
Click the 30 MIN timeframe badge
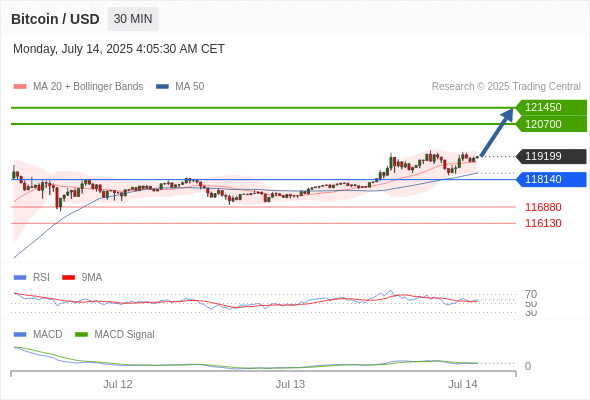click(x=133, y=19)
